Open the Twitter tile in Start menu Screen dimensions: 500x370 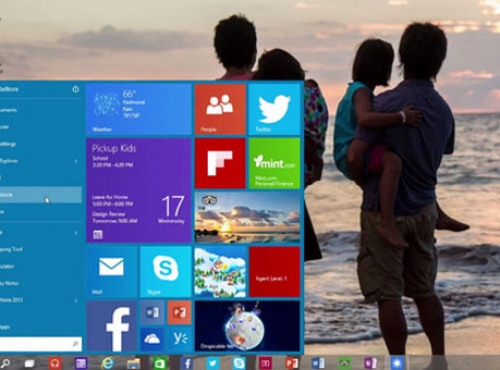[274, 109]
